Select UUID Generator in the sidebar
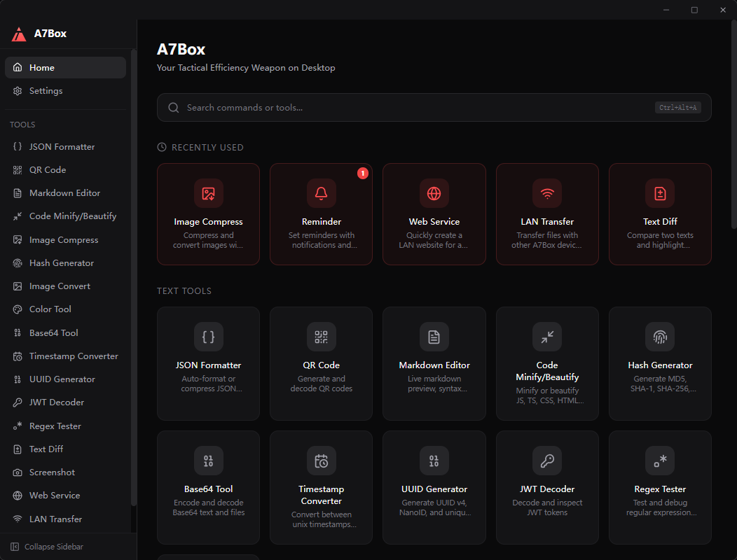 click(65, 379)
